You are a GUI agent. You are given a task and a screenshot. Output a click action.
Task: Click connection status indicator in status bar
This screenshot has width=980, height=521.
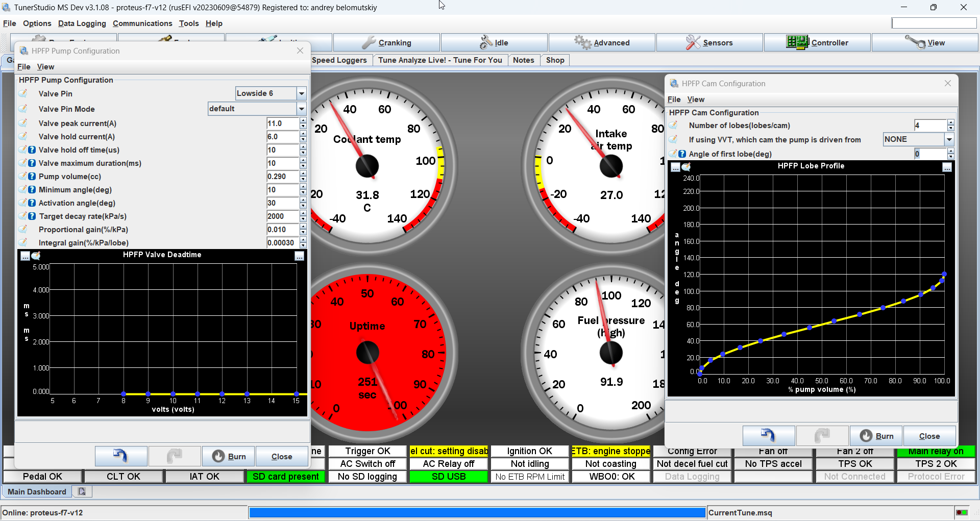(962, 512)
